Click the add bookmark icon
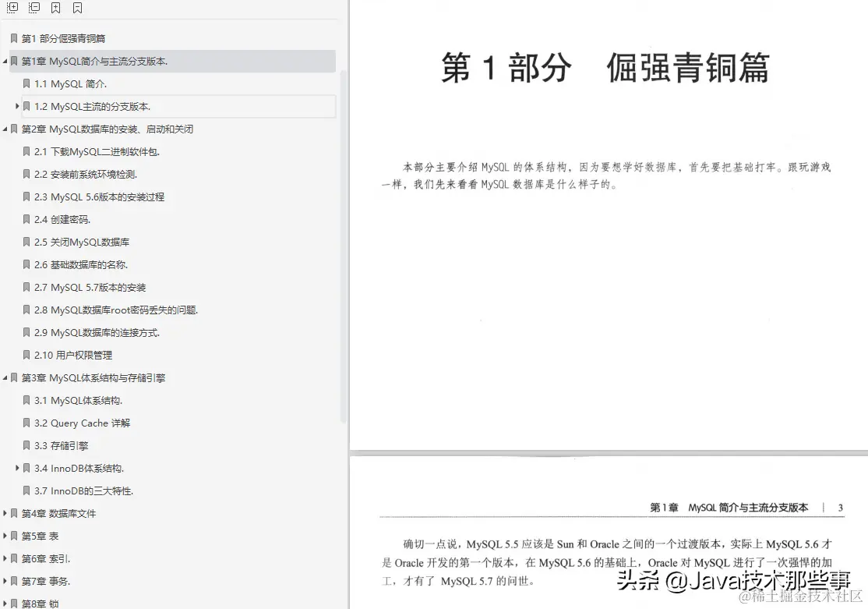868x609 pixels. pyautogui.click(x=56, y=8)
